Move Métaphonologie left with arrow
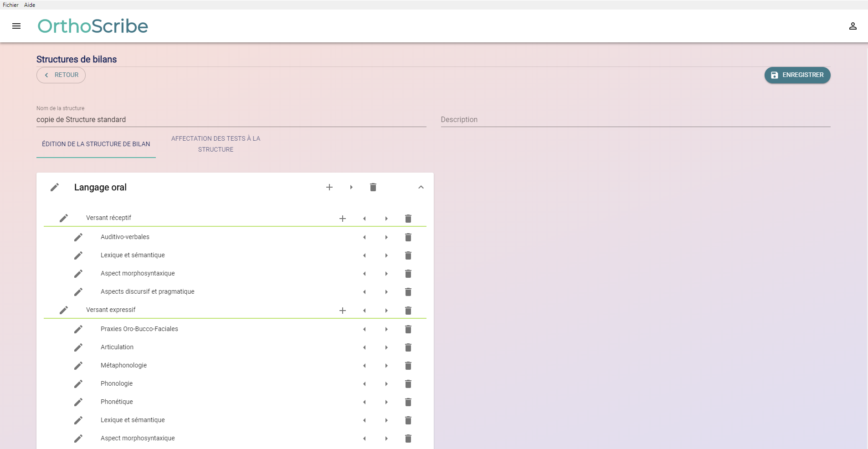 tap(365, 366)
